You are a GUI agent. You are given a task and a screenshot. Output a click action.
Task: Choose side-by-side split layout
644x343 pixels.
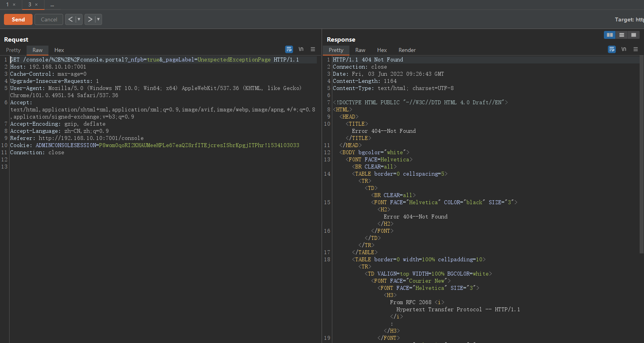(x=609, y=35)
